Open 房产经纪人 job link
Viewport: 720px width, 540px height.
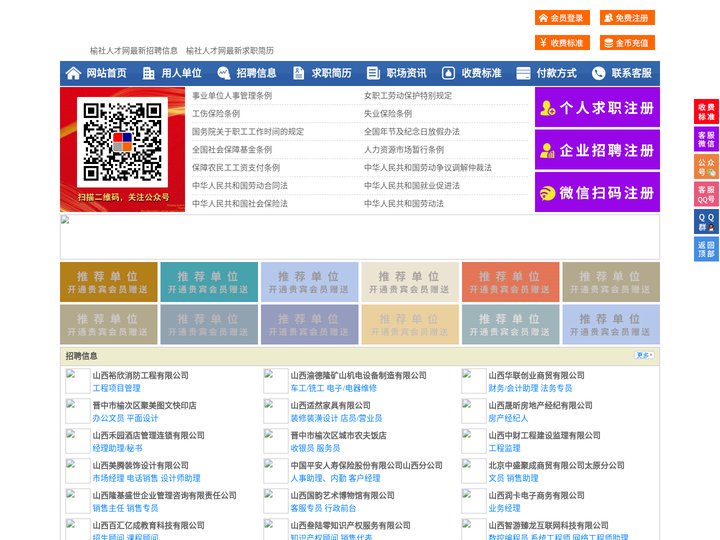(x=508, y=418)
